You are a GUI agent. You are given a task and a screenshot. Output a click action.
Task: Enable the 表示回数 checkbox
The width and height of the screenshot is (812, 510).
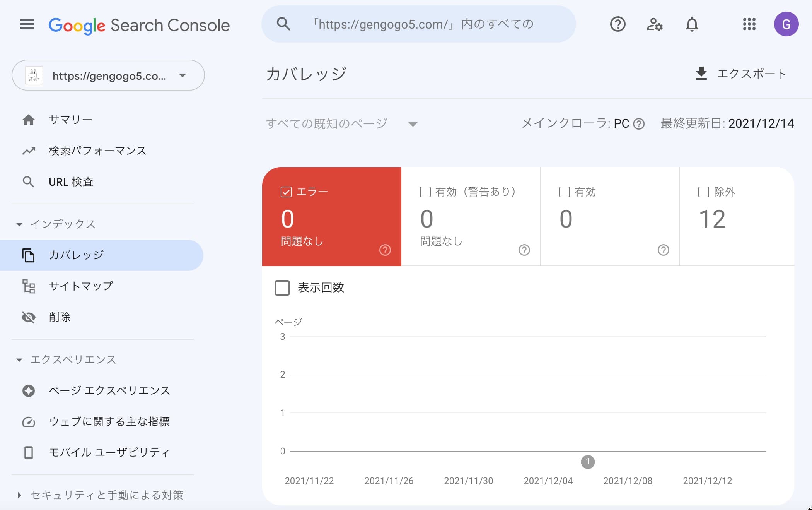click(x=282, y=288)
